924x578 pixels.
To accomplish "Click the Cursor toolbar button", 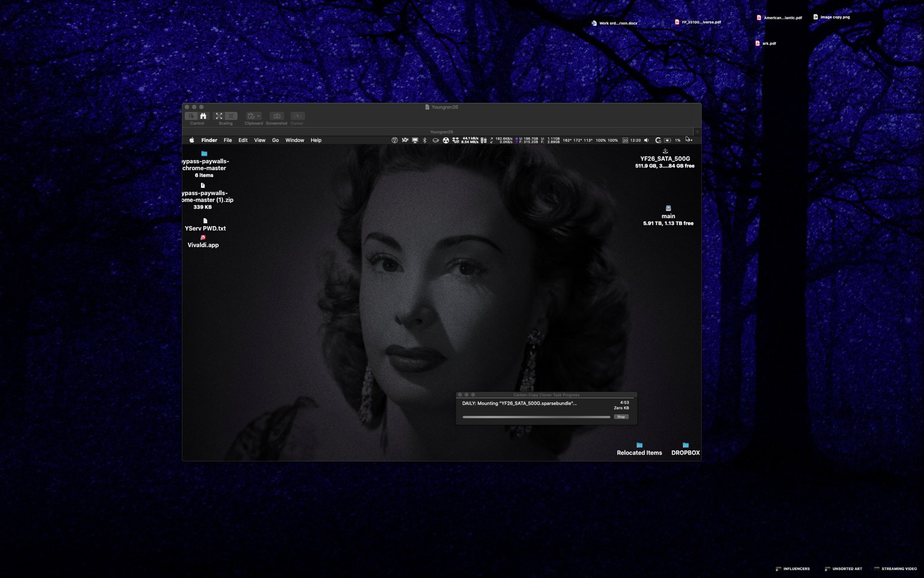I will point(297,116).
